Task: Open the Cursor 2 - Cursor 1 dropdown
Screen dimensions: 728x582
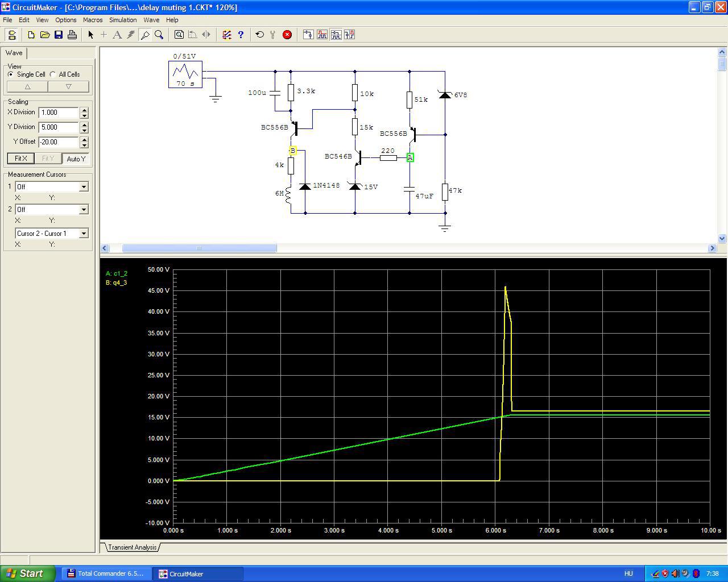Action: (x=84, y=234)
